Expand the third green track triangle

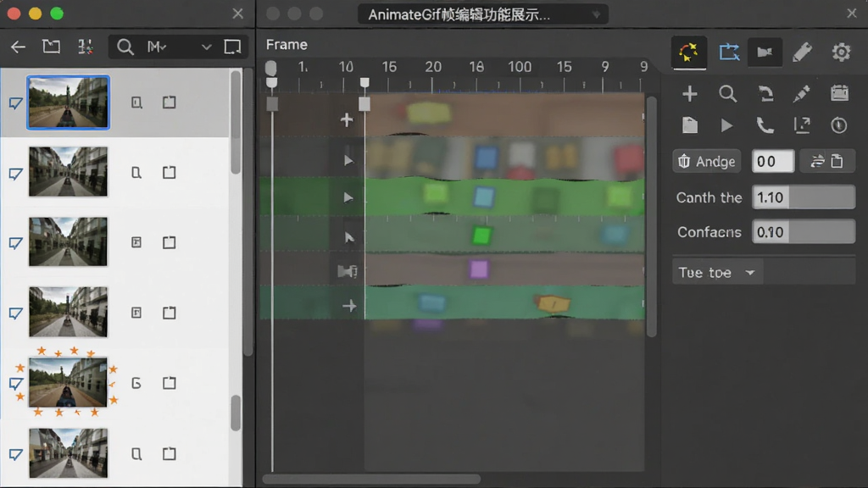[348, 197]
